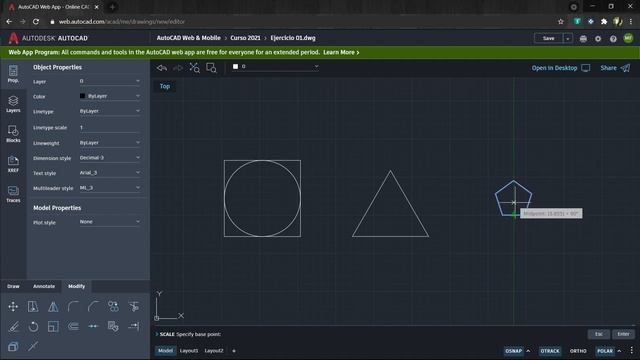Screen dimensions: 640x360
Task: Open the Blocks sidebar panel
Action: click(x=13, y=134)
